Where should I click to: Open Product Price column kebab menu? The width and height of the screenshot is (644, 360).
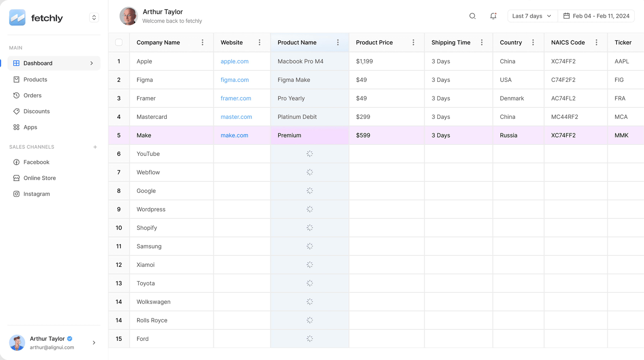413,43
